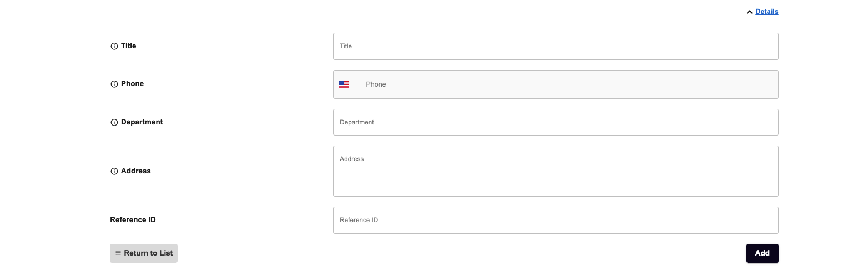Screen dimensions: 868x275
Task: Click the Details link
Action: (x=766, y=11)
